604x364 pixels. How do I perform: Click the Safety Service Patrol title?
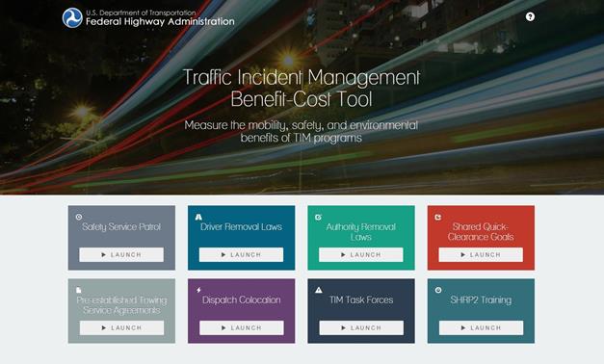[x=121, y=227]
